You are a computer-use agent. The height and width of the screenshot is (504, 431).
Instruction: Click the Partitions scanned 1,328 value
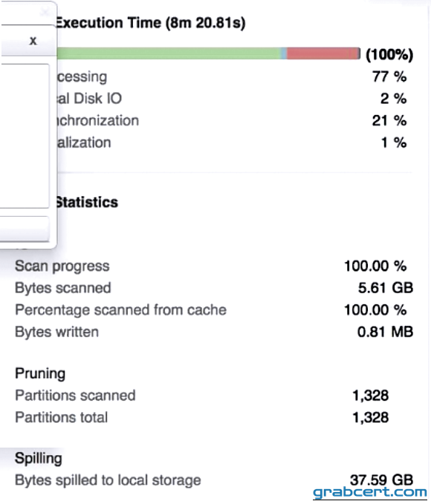pos(371,396)
